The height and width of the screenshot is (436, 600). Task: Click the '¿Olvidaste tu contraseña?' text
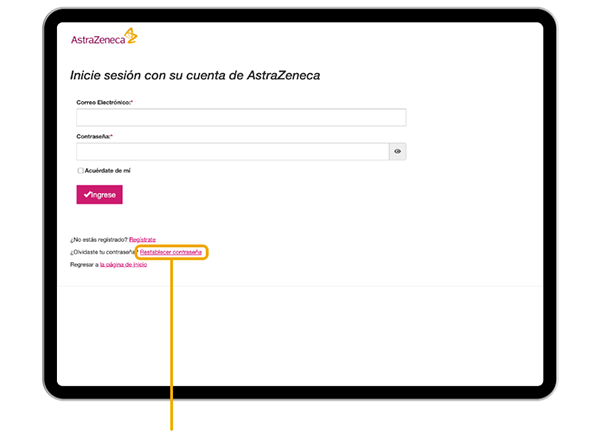(103, 252)
